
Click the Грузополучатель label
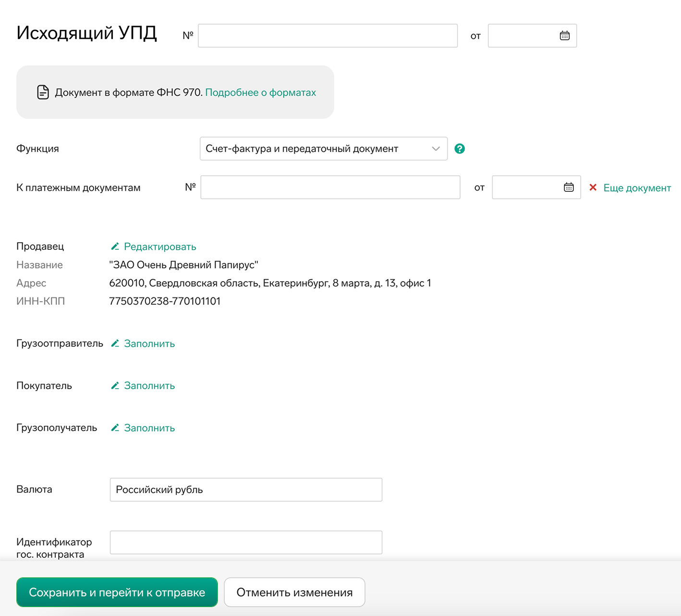(x=57, y=428)
